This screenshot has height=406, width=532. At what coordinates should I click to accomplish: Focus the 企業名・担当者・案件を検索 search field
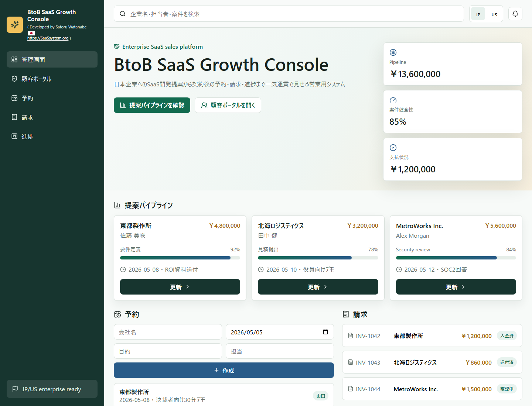tap(289, 14)
